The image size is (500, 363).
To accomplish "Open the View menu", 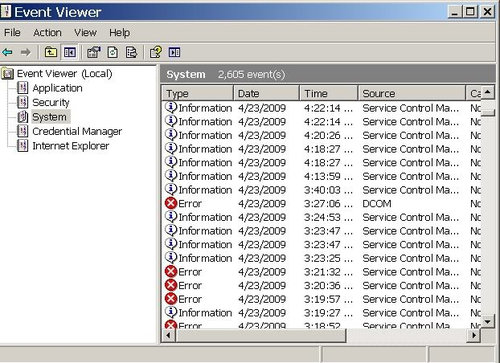I will [x=85, y=33].
